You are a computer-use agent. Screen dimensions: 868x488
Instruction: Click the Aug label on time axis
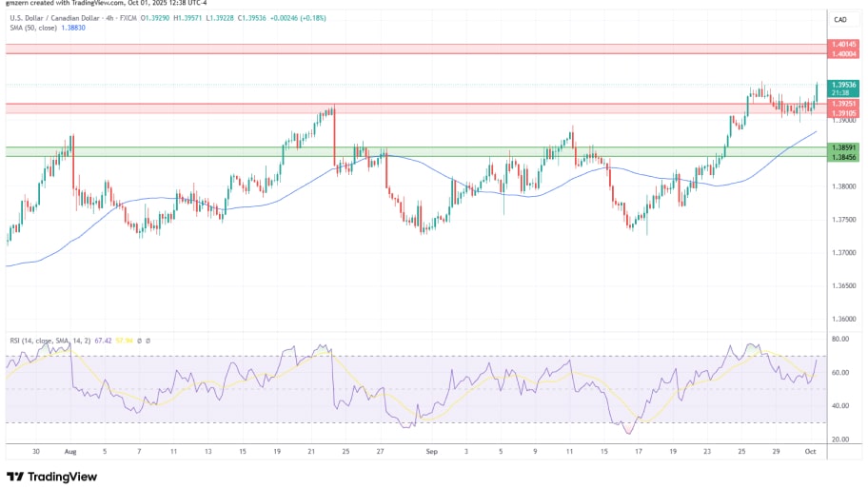click(x=69, y=455)
